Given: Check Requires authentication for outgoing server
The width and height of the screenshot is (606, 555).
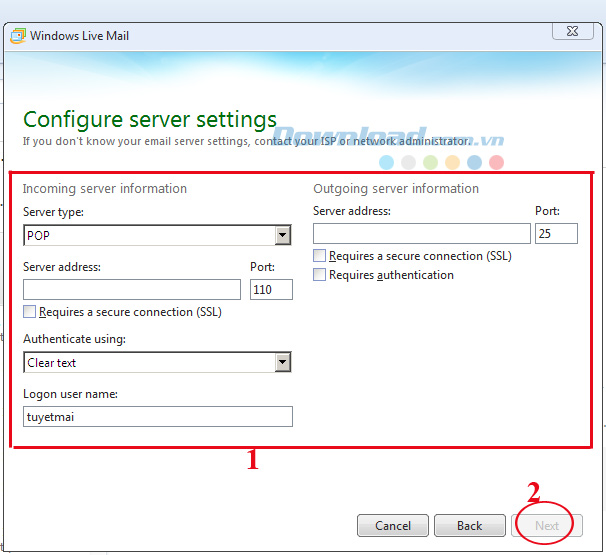Looking at the screenshot, I should click(x=319, y=274).
